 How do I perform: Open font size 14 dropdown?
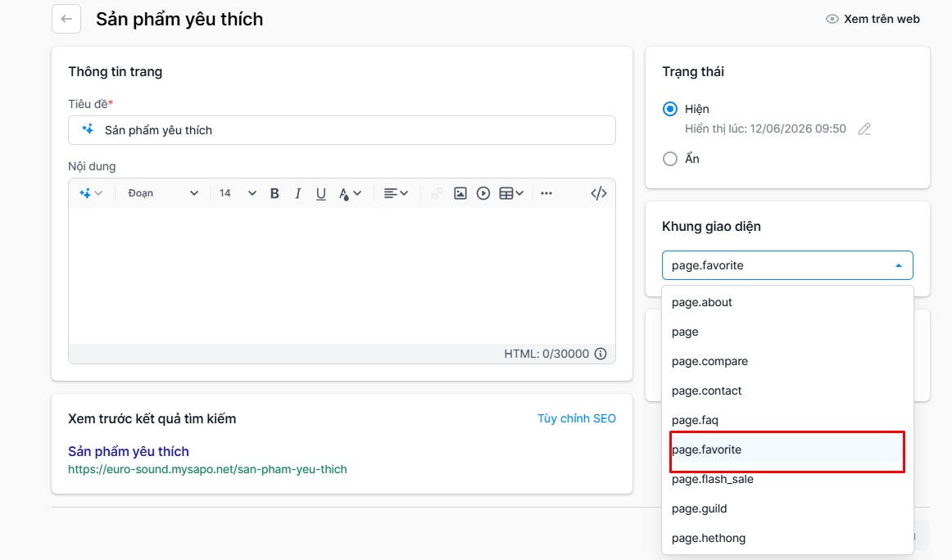pyautogui.click(x=238, y=193)
